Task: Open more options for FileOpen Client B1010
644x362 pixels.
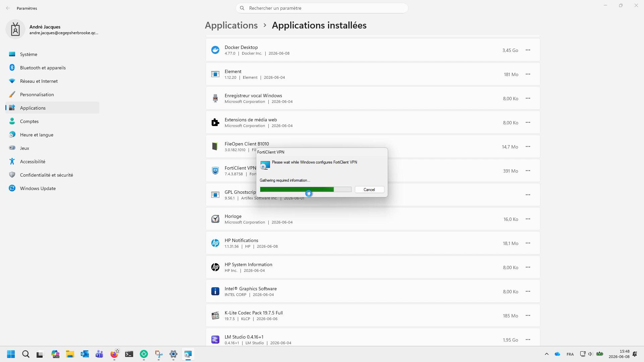Action: tap(528, 146)
